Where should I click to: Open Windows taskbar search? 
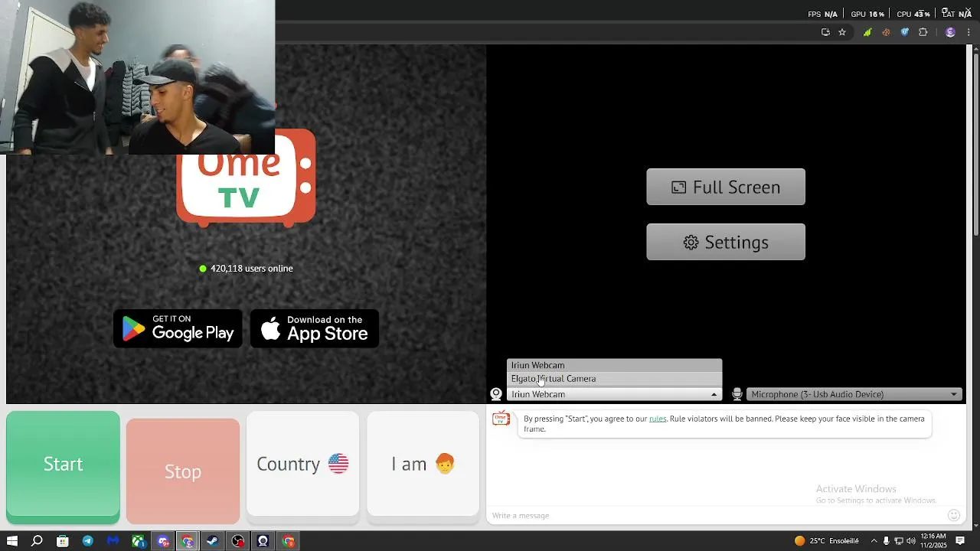(37, 541)
